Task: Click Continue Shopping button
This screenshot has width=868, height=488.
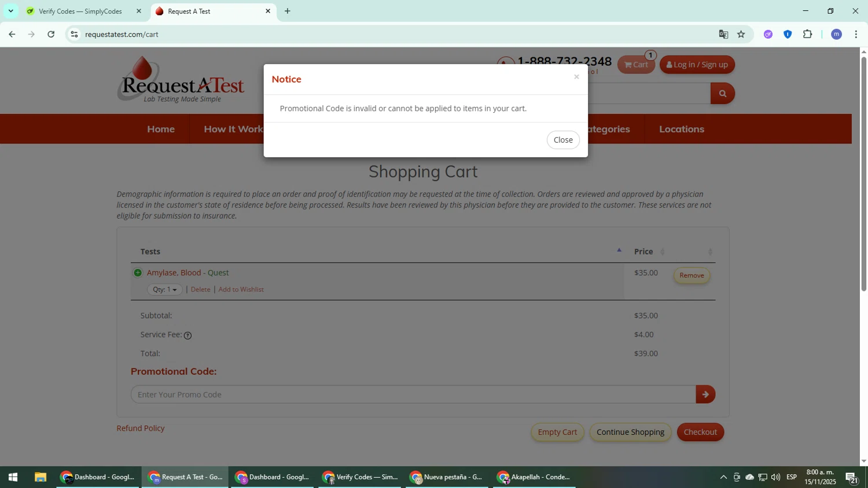Action: [630, 432]
